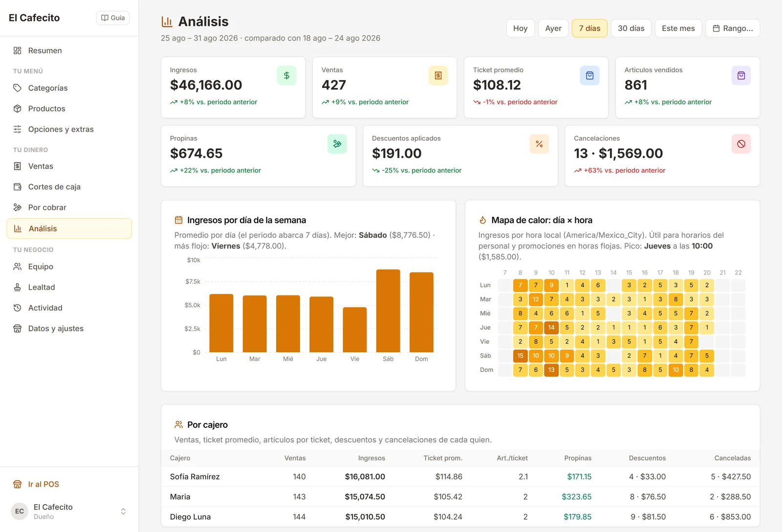The width and height of the screenshot is (782, 532).
Task: Click the heatmap cell showing 14 in Jue row
Action: point(551,327)
